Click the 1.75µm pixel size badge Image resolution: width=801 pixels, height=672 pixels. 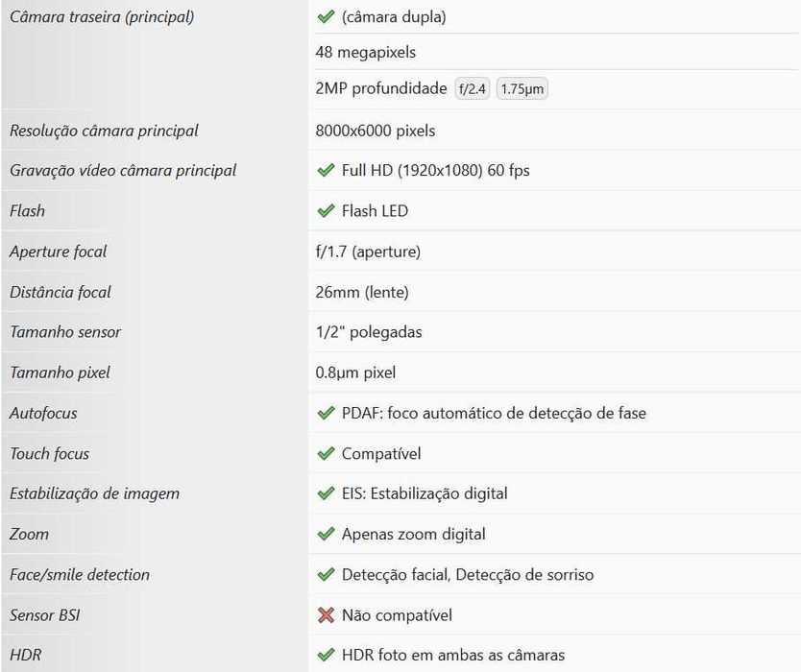click(x=522, y=89)
